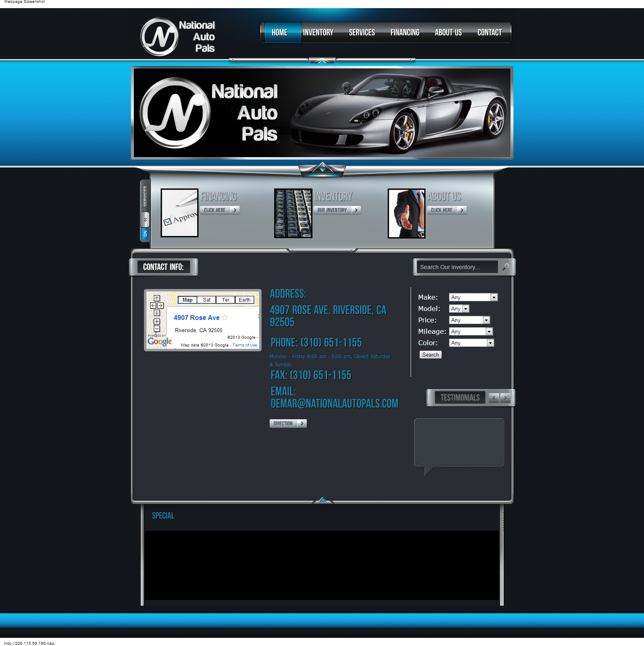Switch map to Sat view
Image resolution: width=644 pixels, height=646 pixels.
tap(207, 300)
